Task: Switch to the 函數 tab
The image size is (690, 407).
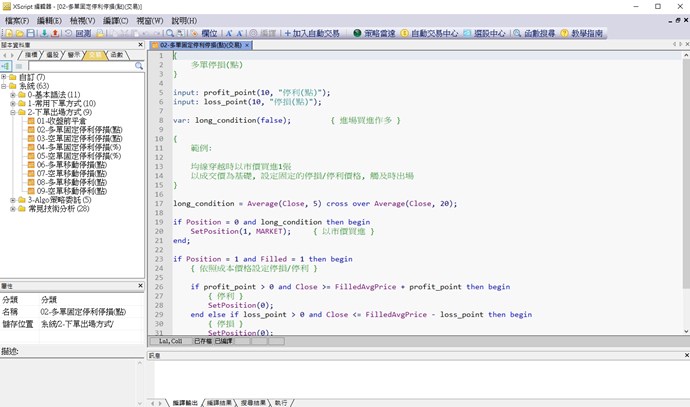Action: (117, 55)
